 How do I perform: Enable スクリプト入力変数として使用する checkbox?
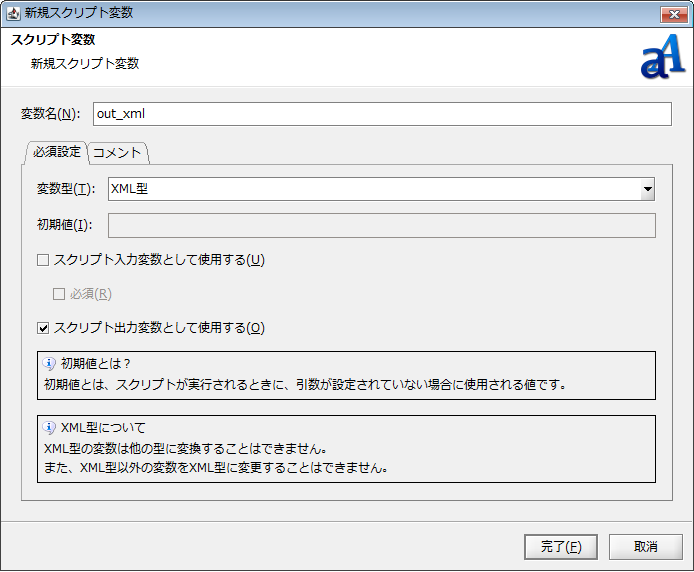(x=43, y=260)
